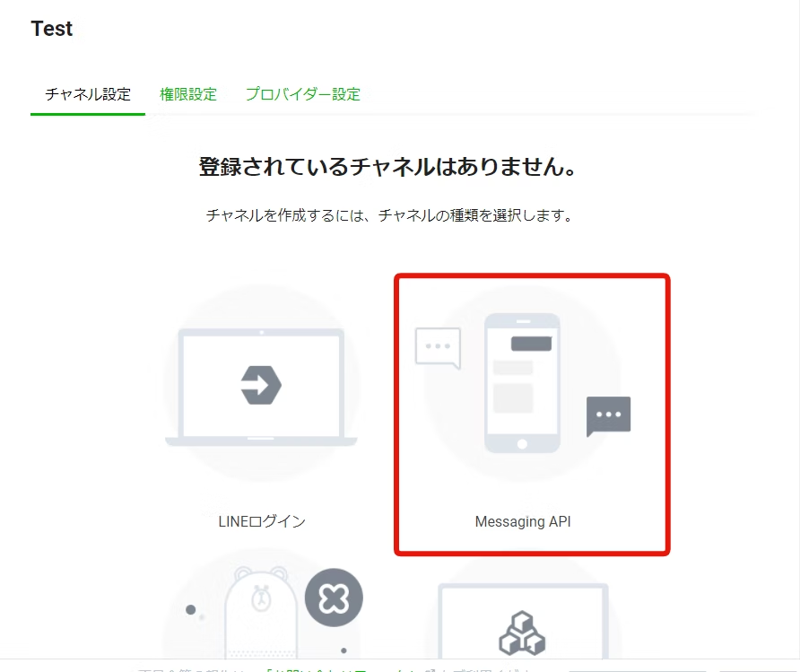Screen dimensions: 800x672
Task: Click the Messaging API label
Action: click(523, 521)
